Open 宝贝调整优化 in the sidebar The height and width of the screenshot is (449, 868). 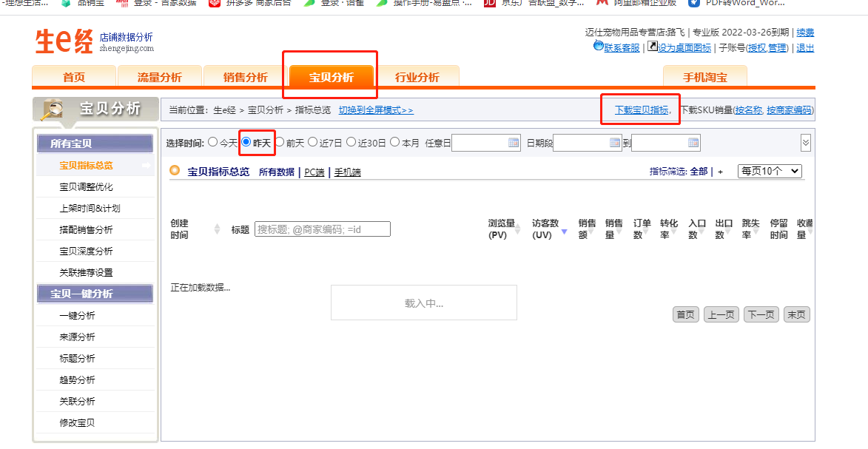(87, 186)
